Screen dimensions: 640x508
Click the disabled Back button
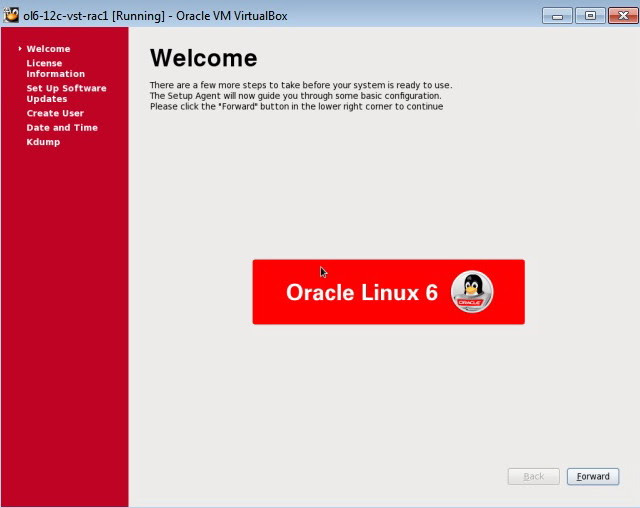(x=533, y=476)
